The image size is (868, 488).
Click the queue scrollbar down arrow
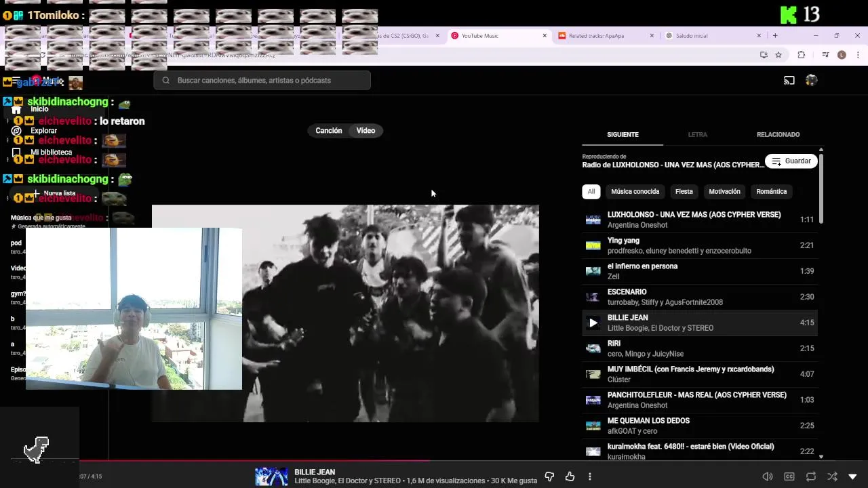click(821, 457)
